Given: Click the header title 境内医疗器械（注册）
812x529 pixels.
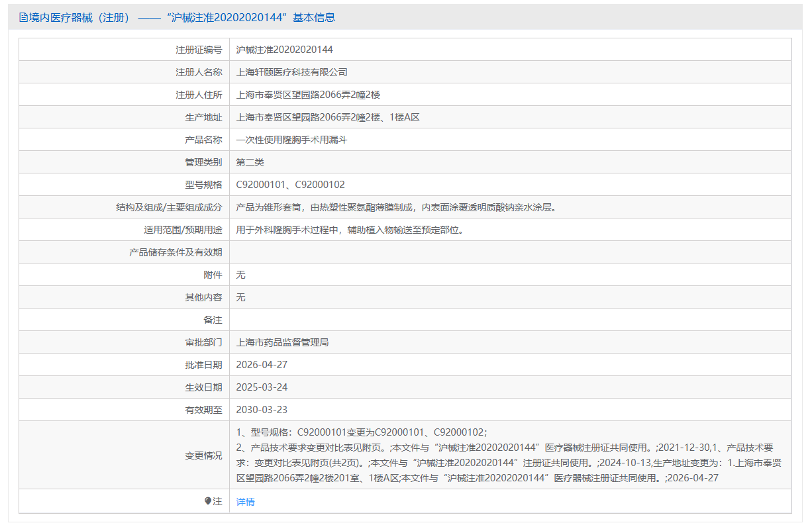Looking at the screenshot, I should (79, 18).
